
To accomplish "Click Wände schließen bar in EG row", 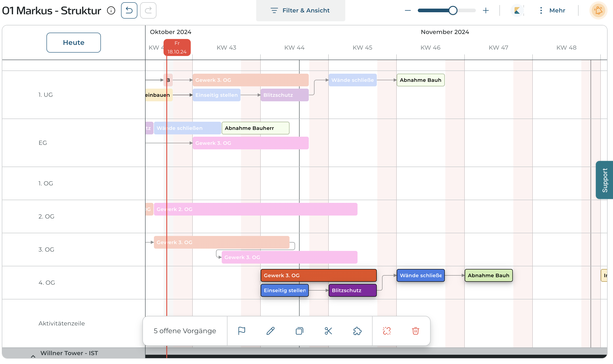I will [x=187, y=128].
